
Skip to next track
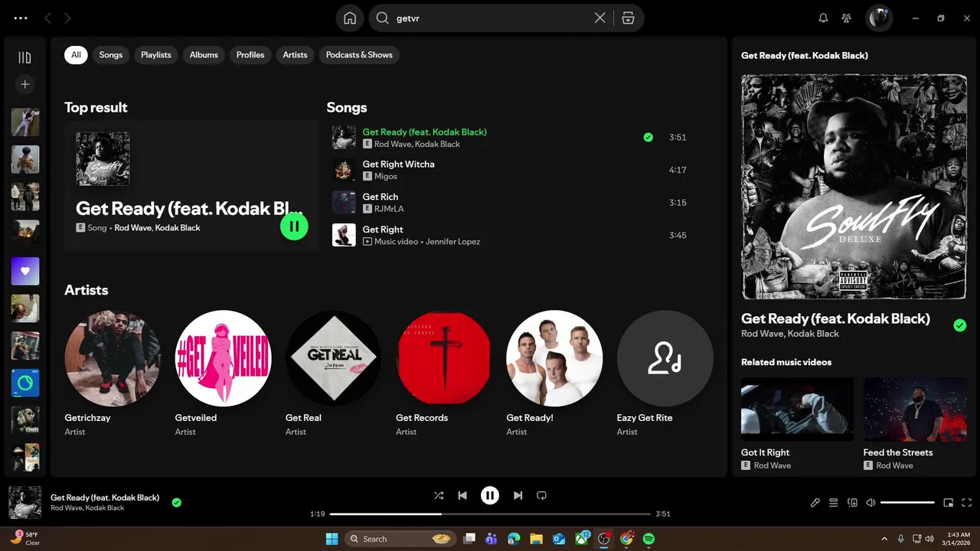(x=518, y=496)
